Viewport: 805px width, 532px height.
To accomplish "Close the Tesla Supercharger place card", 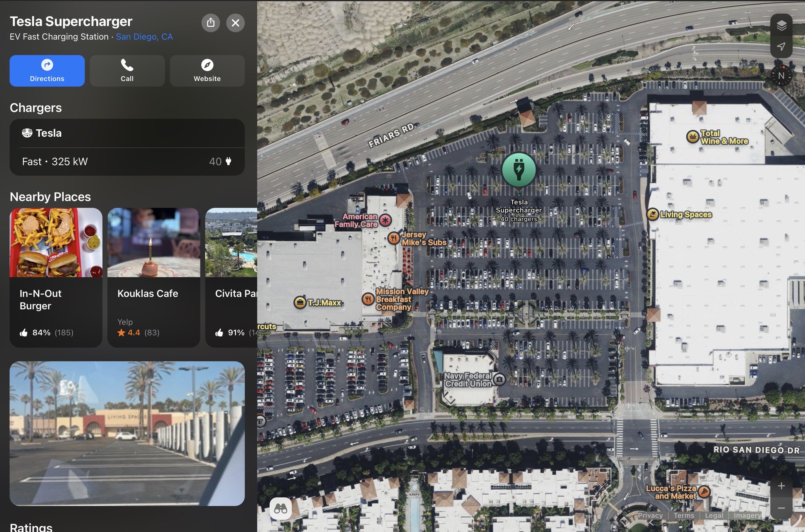I will [235, 23].
